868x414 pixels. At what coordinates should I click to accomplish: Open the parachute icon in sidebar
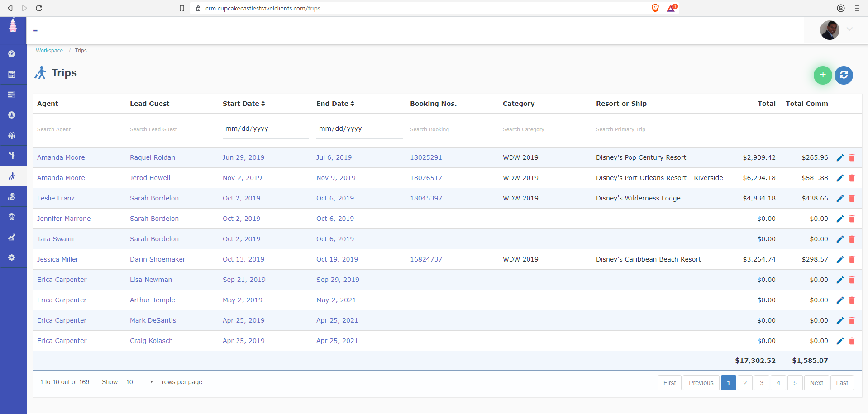12,217
